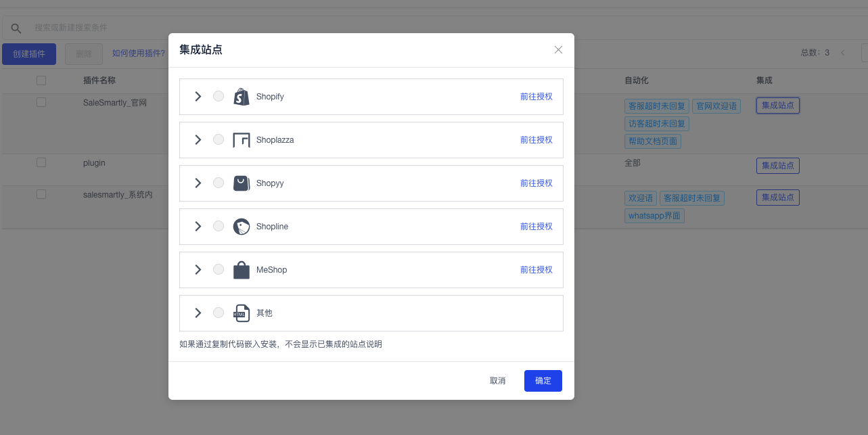Expand the Shopify row chevron
The image size is (868, 435).
pyautogui.click(x=198, y=97)
